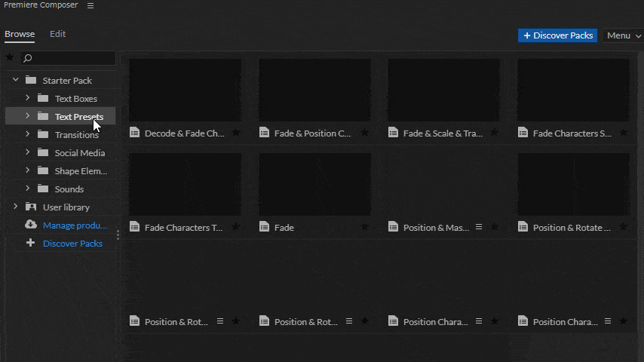Favorite the Fade preset
Viewport: 644px width, 362px height.
click(x=365, y=227)
